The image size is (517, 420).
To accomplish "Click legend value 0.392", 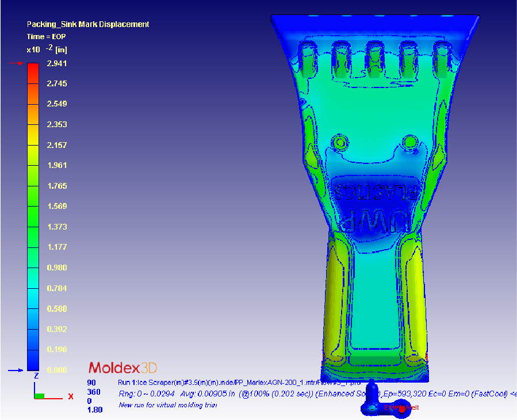I will tap(57, 329).
